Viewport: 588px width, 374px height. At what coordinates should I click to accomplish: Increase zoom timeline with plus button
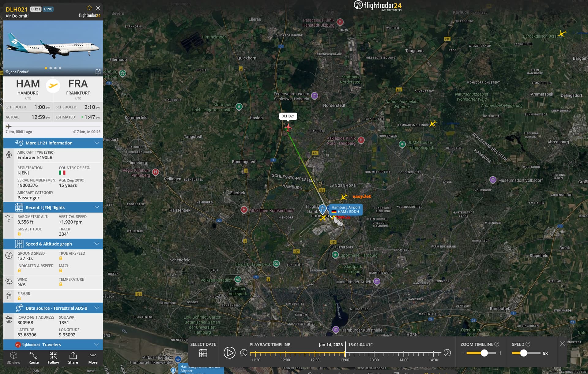500,353
